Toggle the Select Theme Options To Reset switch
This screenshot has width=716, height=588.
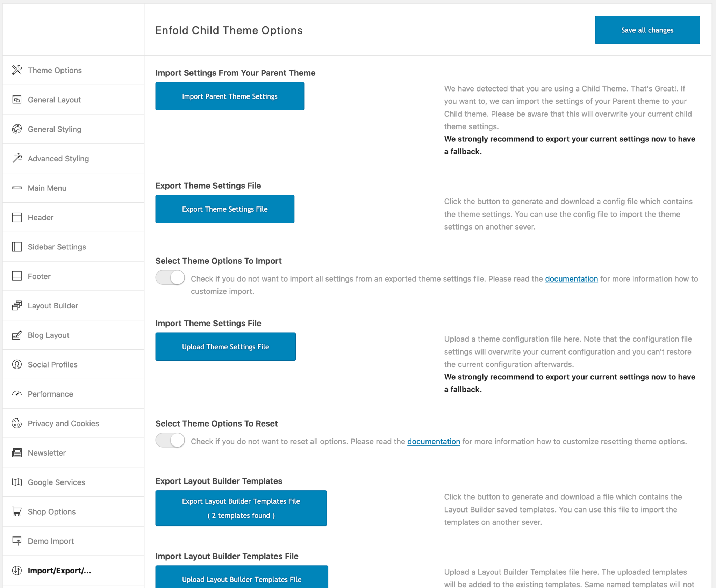pos(170,440)
